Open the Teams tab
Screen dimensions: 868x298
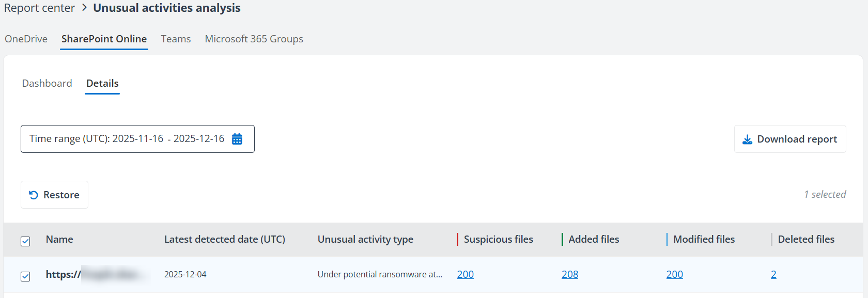176,39
